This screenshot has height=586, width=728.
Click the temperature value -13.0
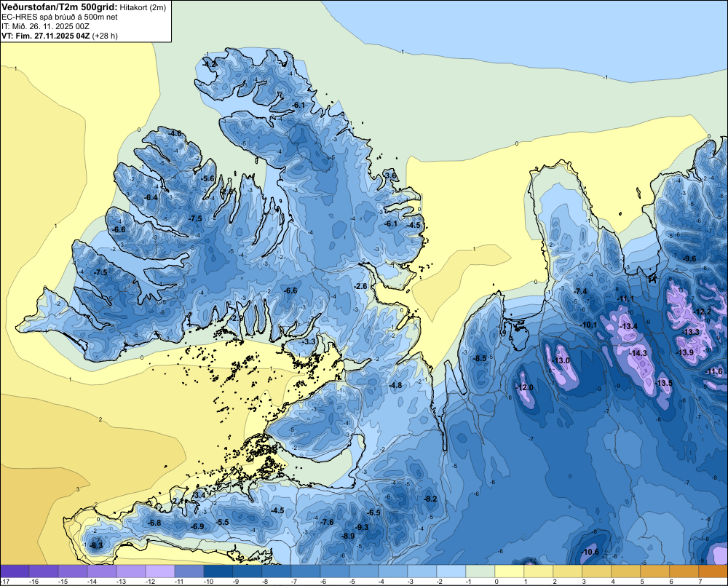561,361
